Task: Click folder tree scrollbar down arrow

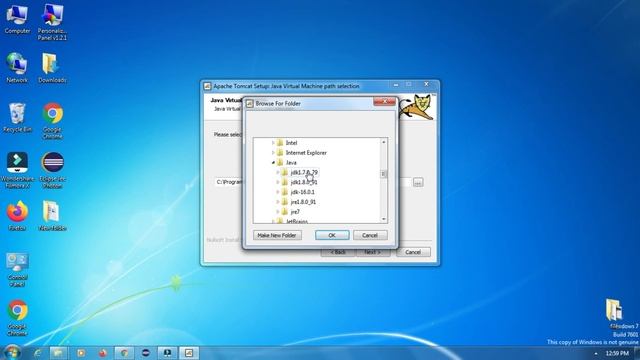Action: [x=383, y=219]
